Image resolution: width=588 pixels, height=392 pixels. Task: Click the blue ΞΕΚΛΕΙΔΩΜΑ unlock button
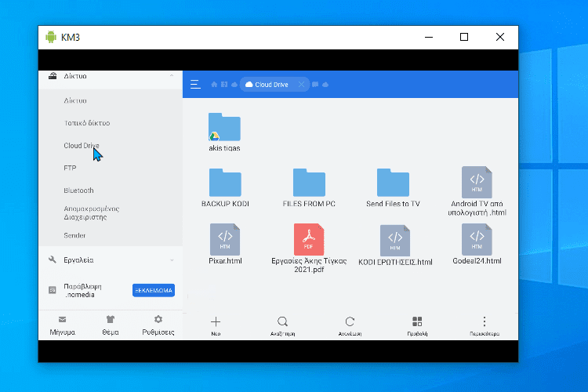coord(154,290)
